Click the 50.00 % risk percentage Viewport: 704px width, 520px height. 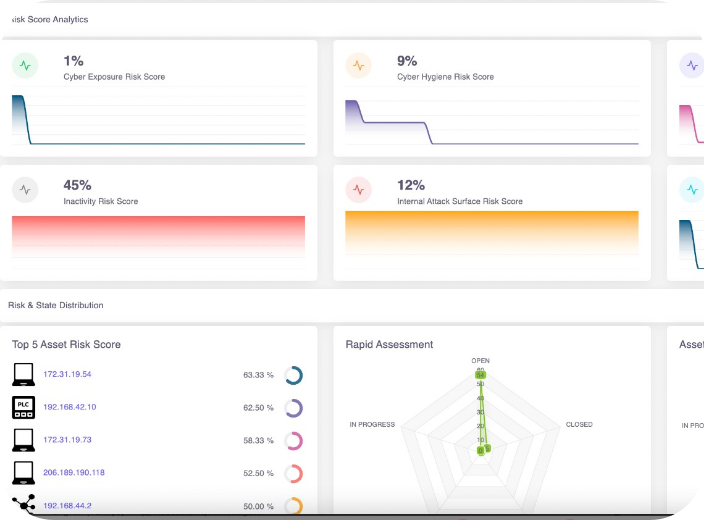click(258, 507)
